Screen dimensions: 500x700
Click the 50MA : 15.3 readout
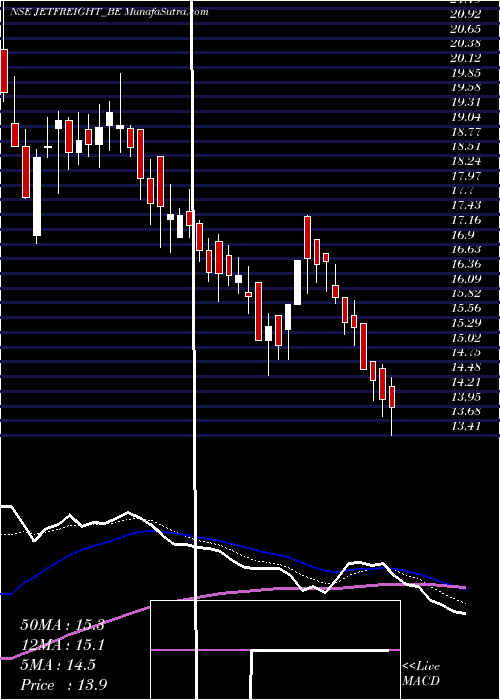coord(62,625)
